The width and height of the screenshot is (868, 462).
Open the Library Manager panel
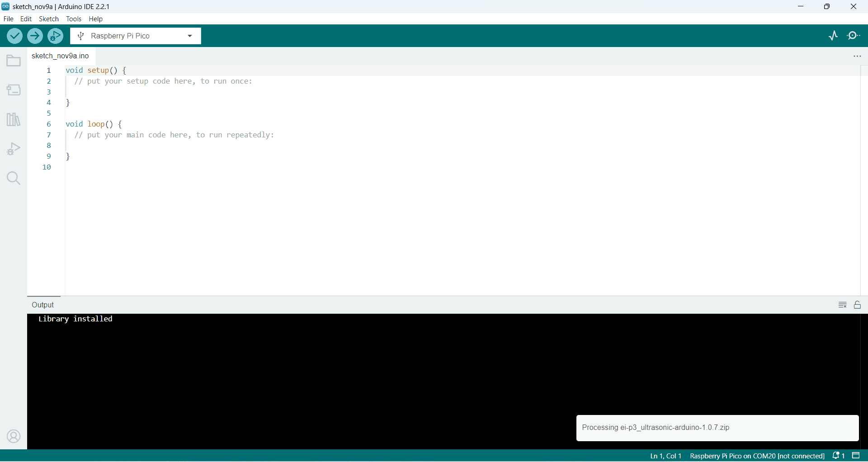tap(13, 119)
